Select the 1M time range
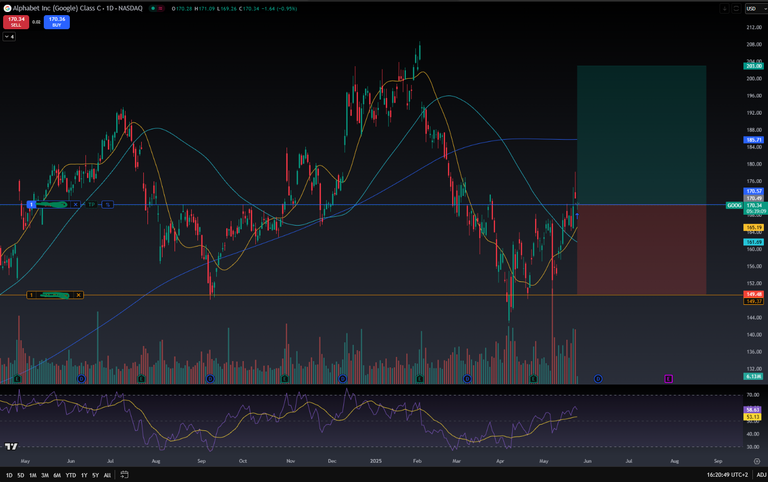The height and width of the screenshot is (482, 768). 33,475
